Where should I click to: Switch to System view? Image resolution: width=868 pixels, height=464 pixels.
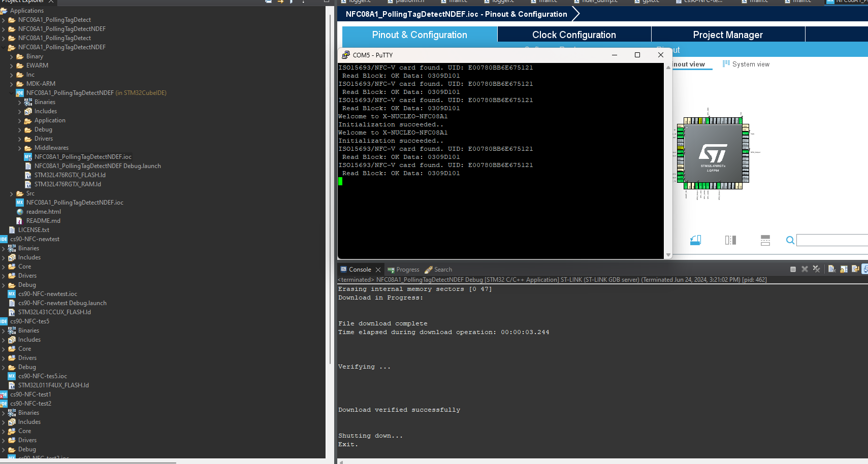746,64
